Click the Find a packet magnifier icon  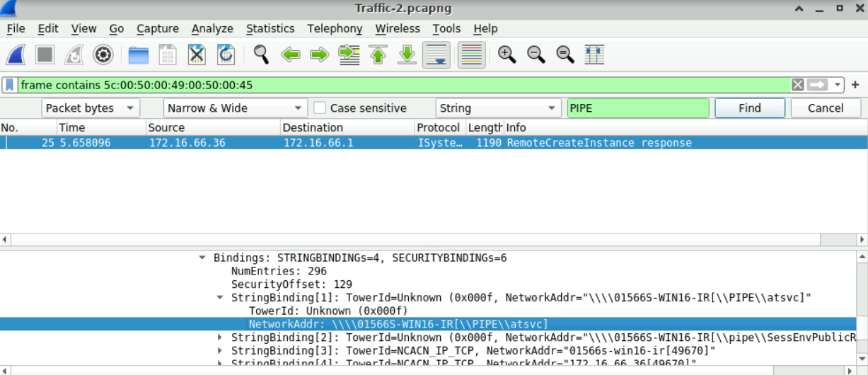pos(261,54)
